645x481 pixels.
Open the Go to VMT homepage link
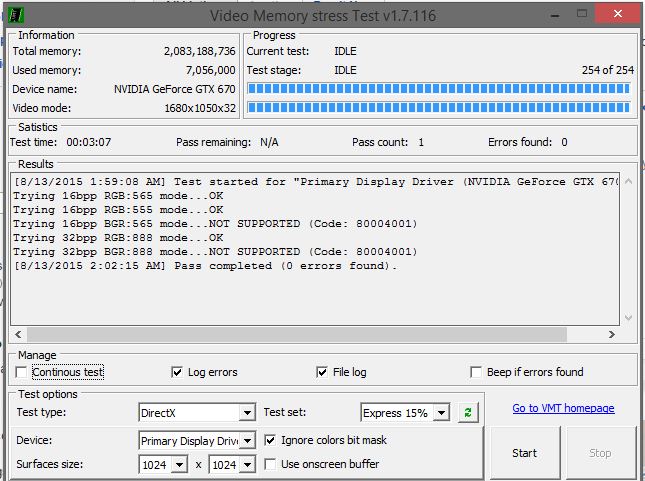point(563,408)
